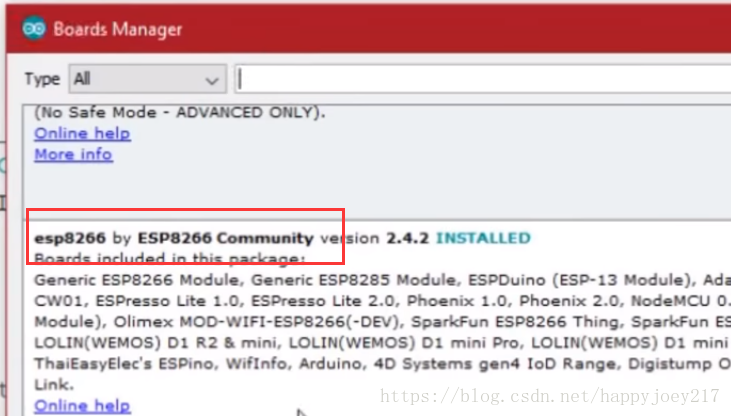The height and width of the screenshot is (416, 731).
Task: Open the upper Online help link
Action: pyautogui.click(x=82, y=133)
